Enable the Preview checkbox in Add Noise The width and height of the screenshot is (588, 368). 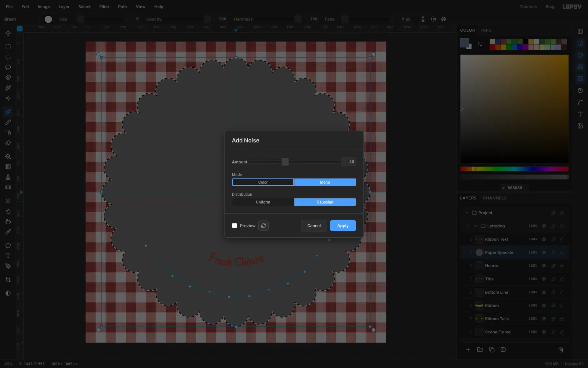click(x=234, y=226)
